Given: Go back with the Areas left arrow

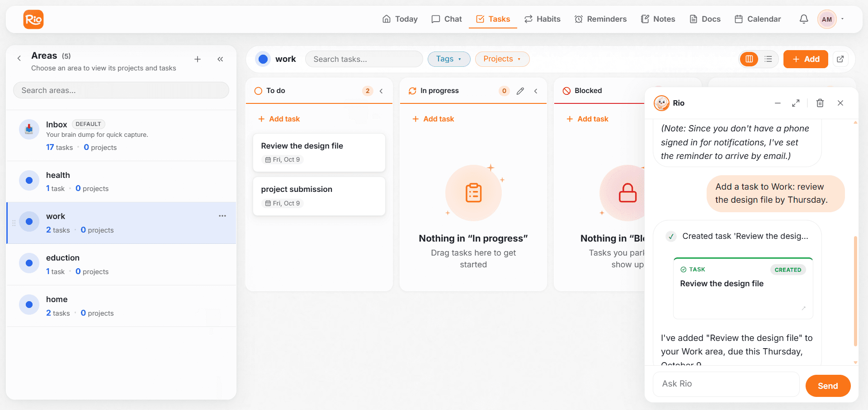Looking at the screenshot, I should coord(19,58).
